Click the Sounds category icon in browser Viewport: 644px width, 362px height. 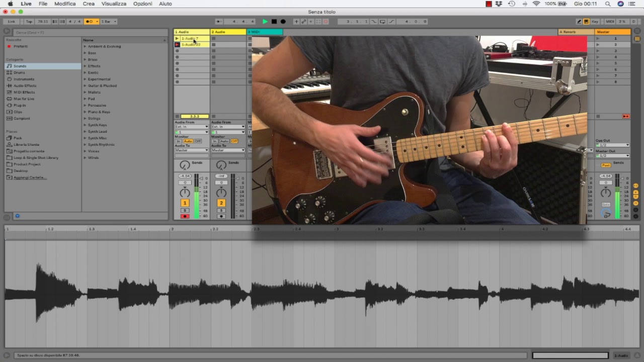(x=9, y=66)
